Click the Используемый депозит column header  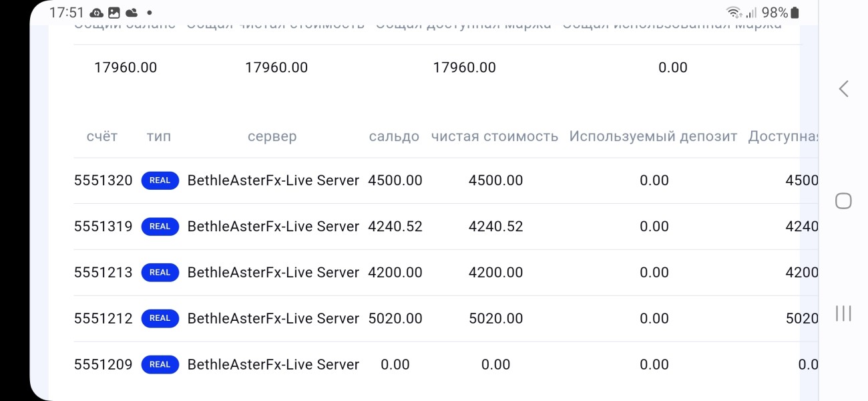[653, 136]
